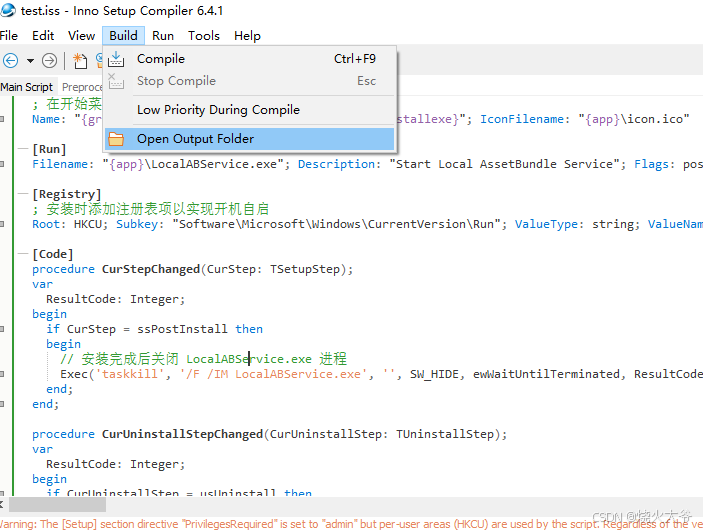703x530 pixels.
Task: Click the Inno Setup title bar icon
Action: (x=8, y=10)
